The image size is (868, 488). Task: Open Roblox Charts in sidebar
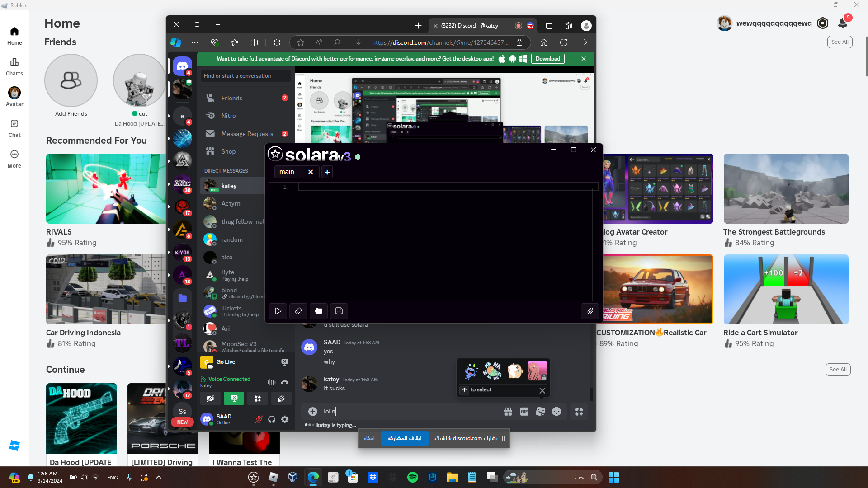[14, 66]
